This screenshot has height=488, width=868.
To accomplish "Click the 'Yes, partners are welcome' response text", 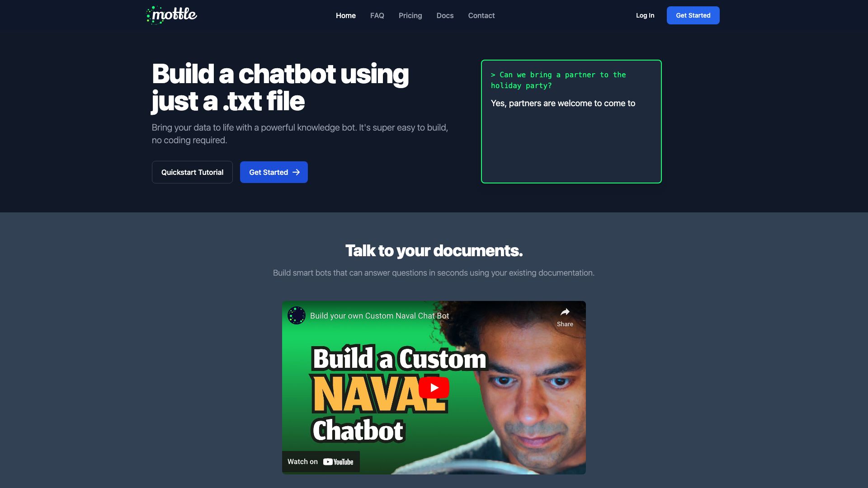I will 563,103.
